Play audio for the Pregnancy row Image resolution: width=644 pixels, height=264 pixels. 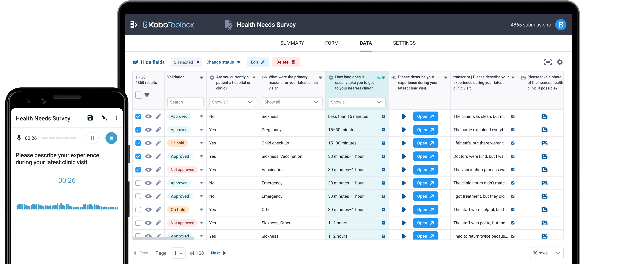tap(404, 130)
